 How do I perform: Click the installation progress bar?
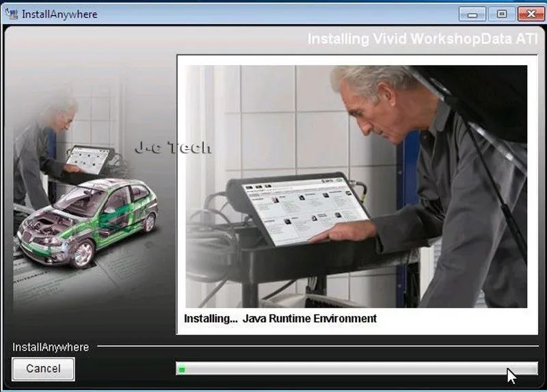click(x=356, y=369)
